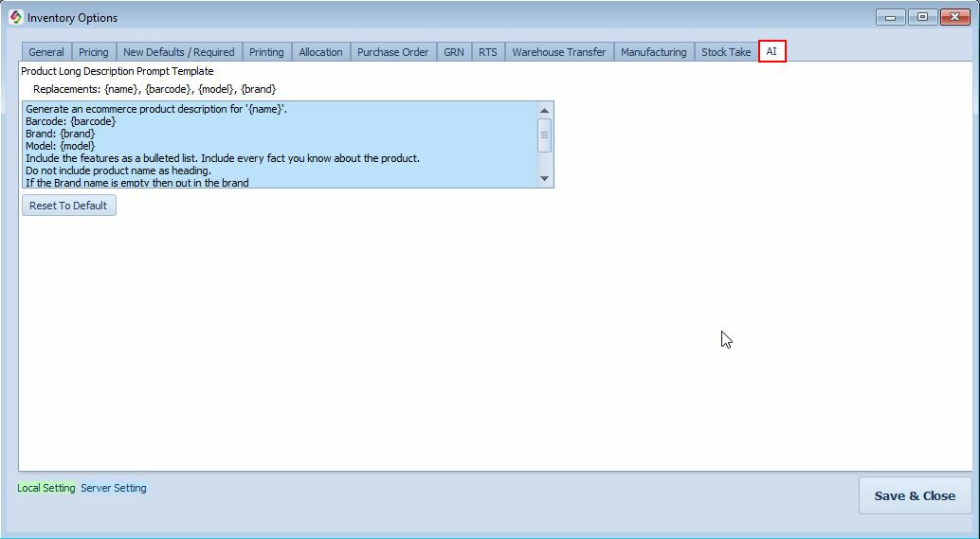Select the Printing tab
980x539 pixels.
[266, 52]
